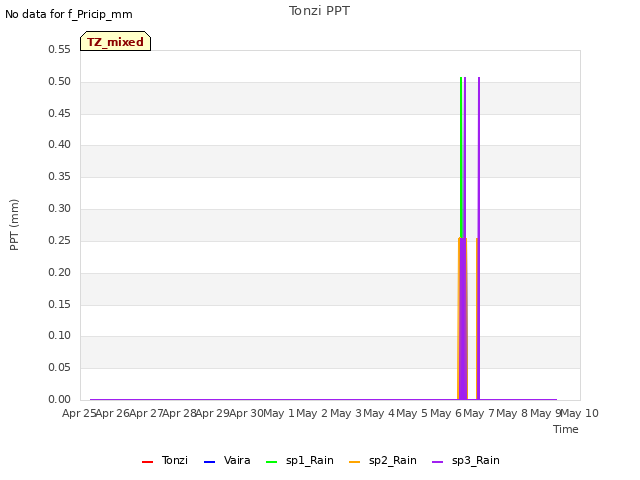Image resolution: width=640 pixels, height=480 pixels.
Task: Click the purple sp3_Rain legend color marker
Action: pos(438,462)
